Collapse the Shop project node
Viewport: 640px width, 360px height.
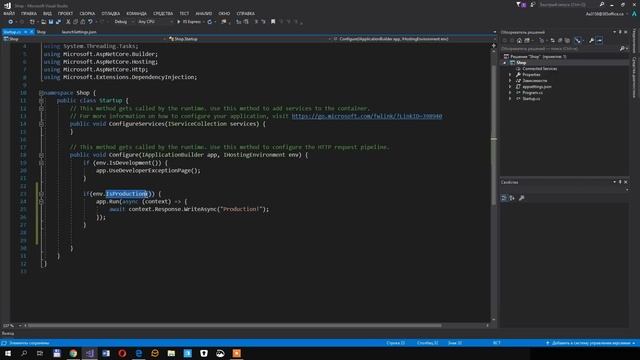coord(505,63)
